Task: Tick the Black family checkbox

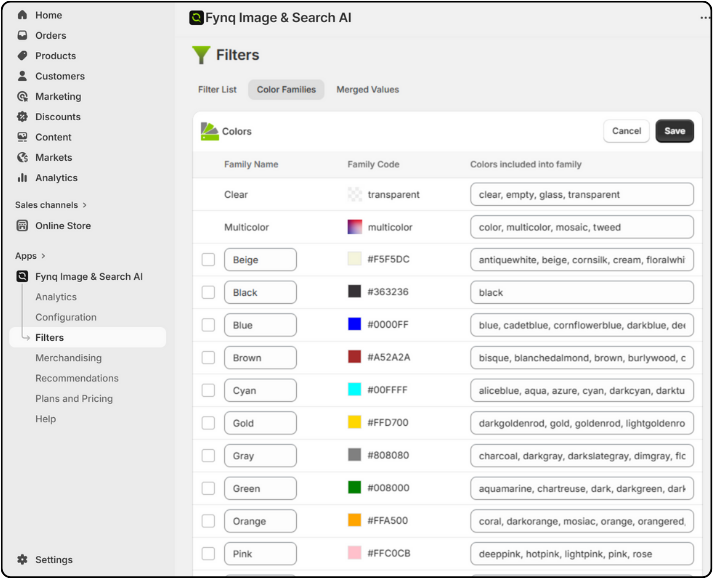Action: 208,292
